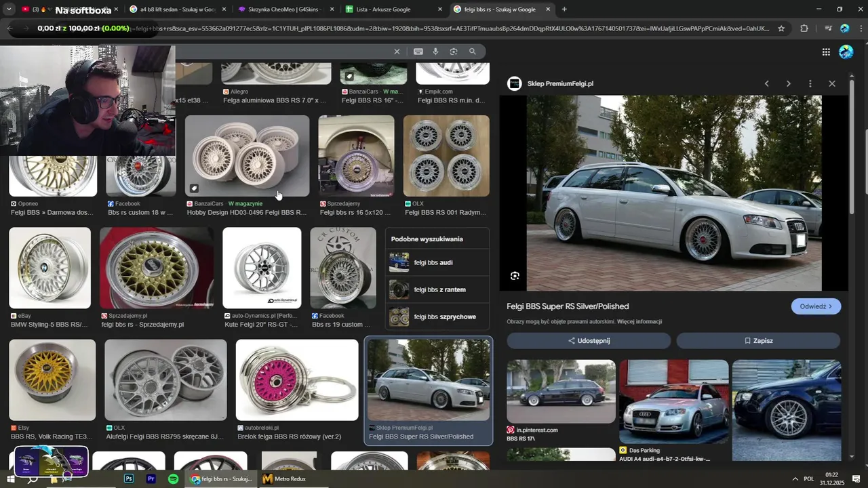Start voice search with the microphone
This screenshot has width=868, height=488.
pyautogui.click(x=435, y=52)
